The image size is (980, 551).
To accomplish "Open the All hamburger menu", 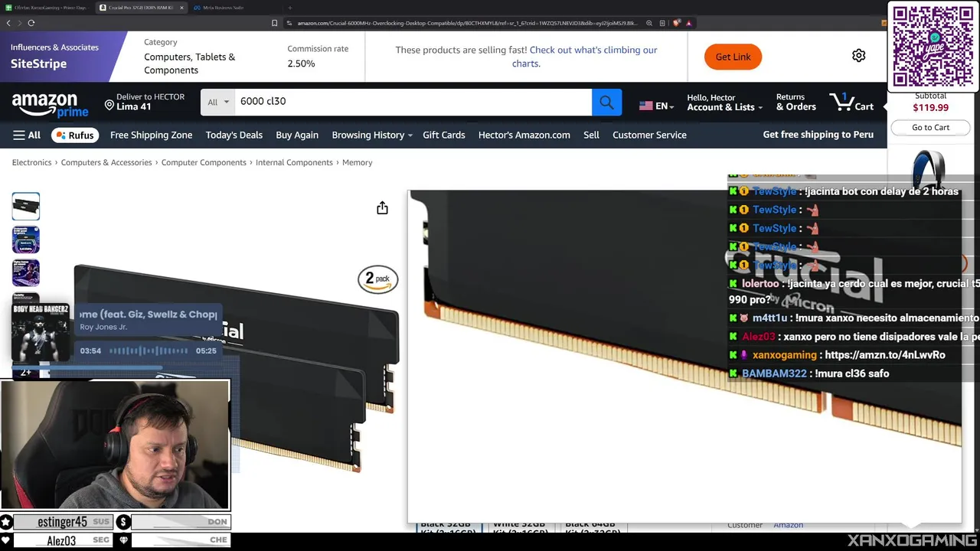I will click(x=27, y=135).
